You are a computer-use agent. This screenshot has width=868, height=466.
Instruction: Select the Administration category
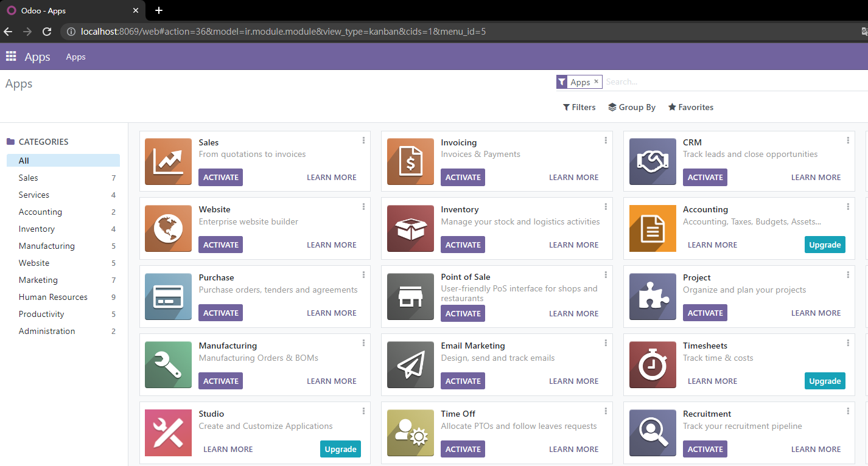click(63, 331)
